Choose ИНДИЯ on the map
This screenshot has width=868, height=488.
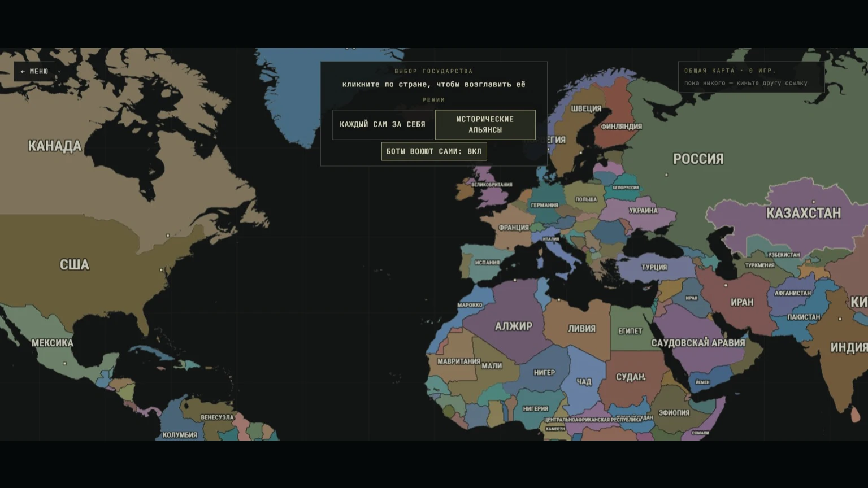[849, 348]
